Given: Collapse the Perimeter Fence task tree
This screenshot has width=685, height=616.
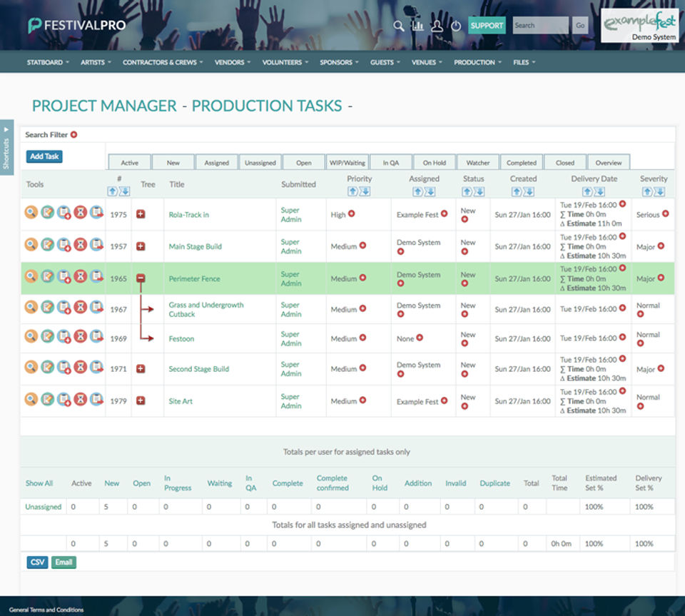Looking at the screenshot, I should point(141,278).
